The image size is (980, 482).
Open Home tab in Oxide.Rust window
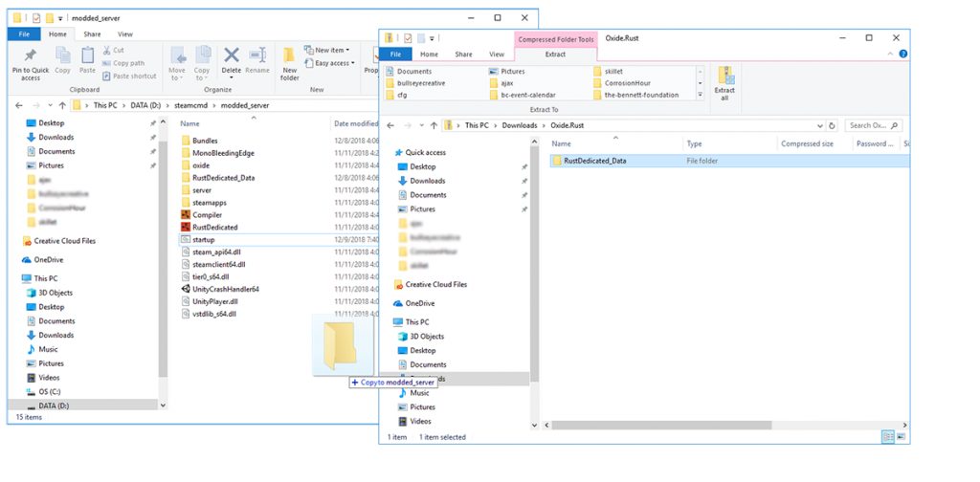point(429,55)
